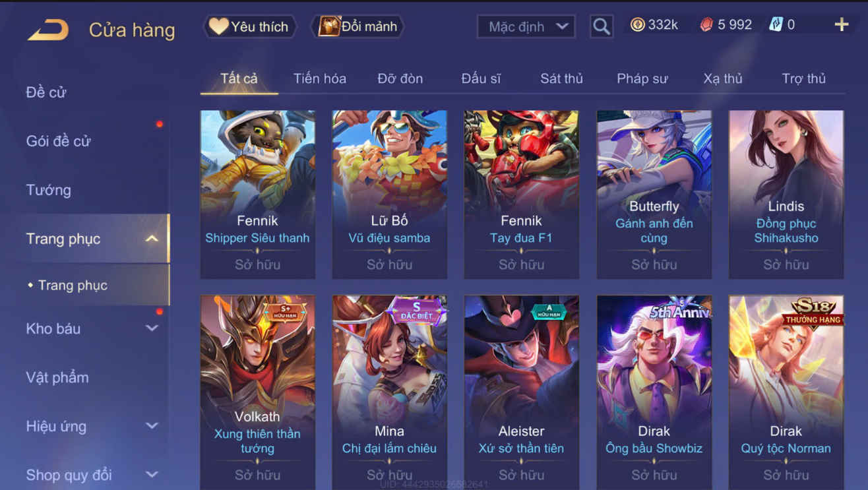Image resolution: width=868 pixels, height=490 pixels.
Task: Select the Tiến hóa tab
Action: (320, 78)
